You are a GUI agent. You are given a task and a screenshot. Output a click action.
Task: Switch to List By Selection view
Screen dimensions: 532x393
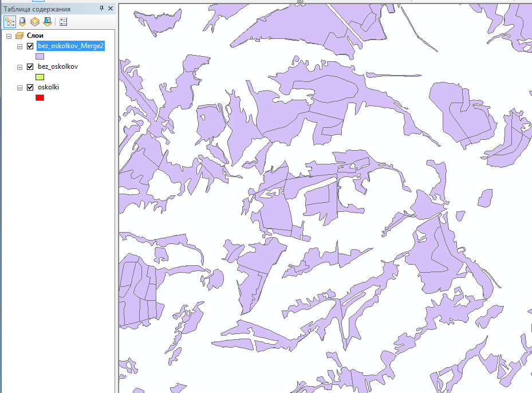48,22
